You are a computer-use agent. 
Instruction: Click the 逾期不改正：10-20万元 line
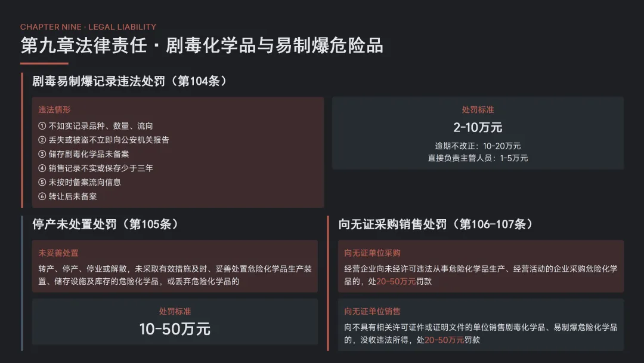point(478,146)
